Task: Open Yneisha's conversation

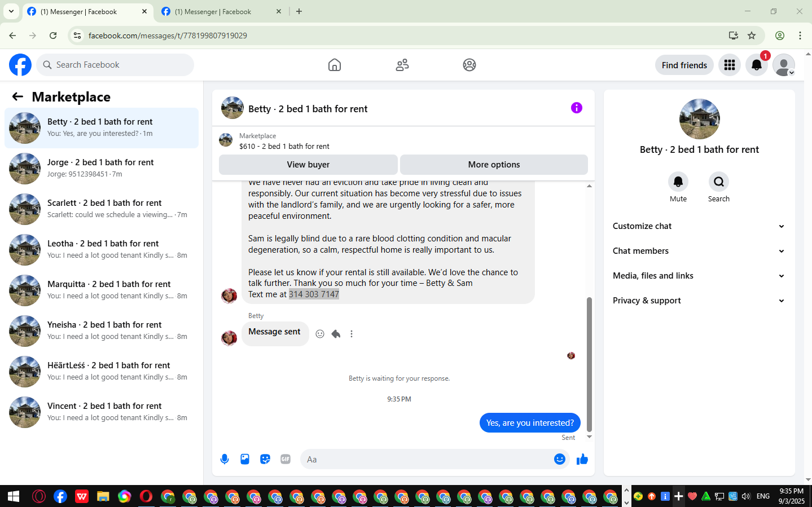Action: [102, 331]
